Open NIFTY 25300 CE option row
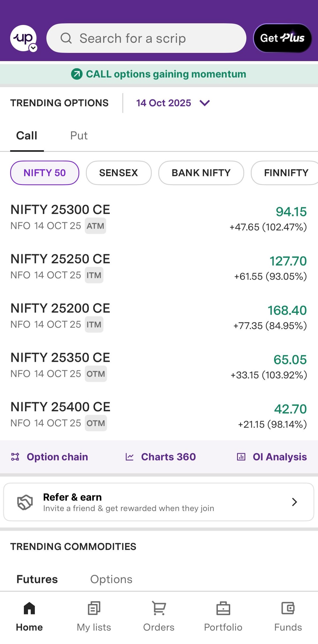 [x=159, y=218]
